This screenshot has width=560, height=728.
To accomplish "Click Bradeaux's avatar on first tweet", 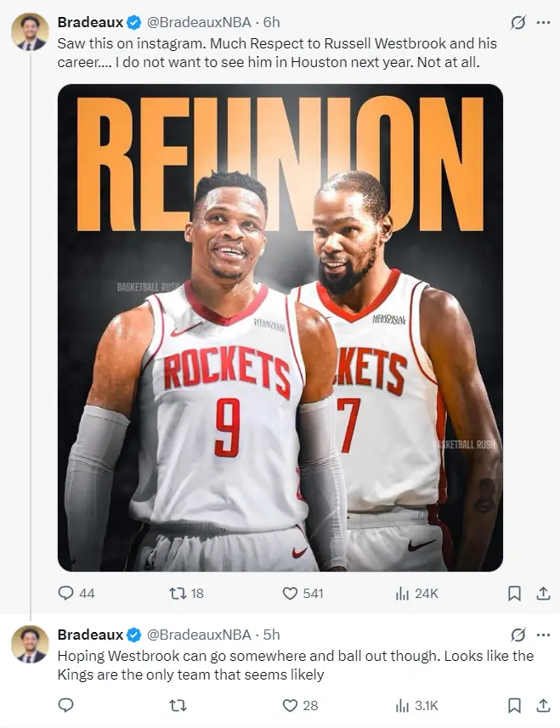I will pyautogui.click(x=30, y=31).
